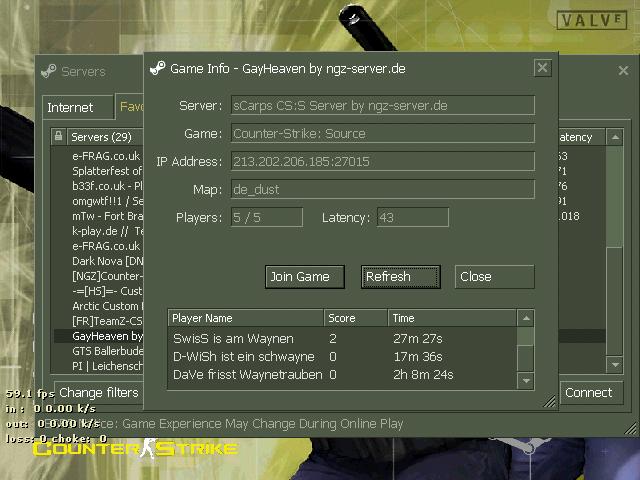The width and height of the screenshot is (640, 480).
Task: Close the Servers window with its X icon
Action: click(623, 71)
